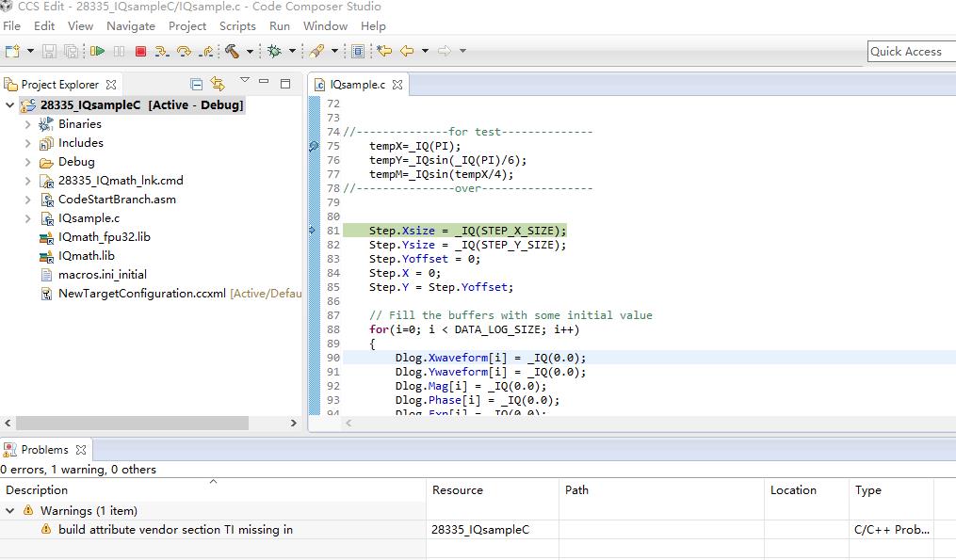Collapse All in Project Explorer
Screen dimensions: 956x560
(196, 84)
